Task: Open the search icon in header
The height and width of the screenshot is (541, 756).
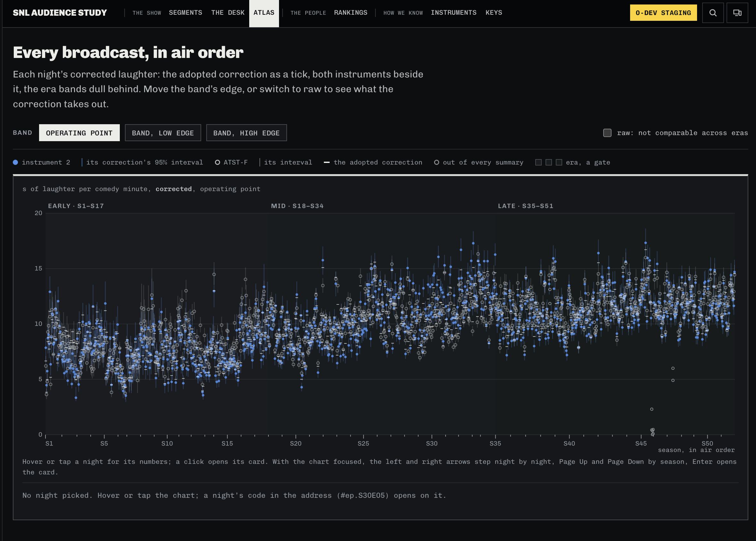Action: (x=713, y=13)
